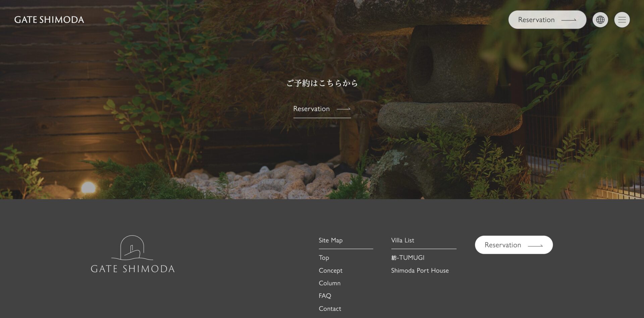Click the ご予約はこちらから heading text

322,83
